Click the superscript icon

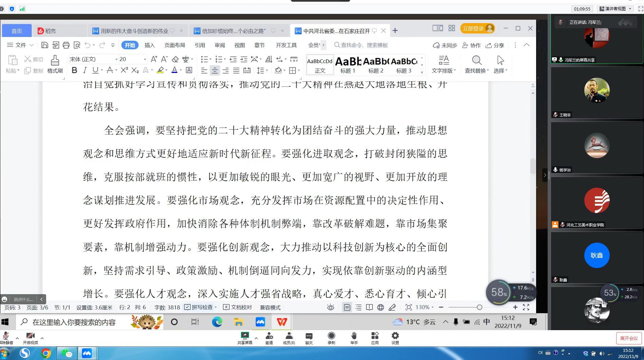(124, 70)
